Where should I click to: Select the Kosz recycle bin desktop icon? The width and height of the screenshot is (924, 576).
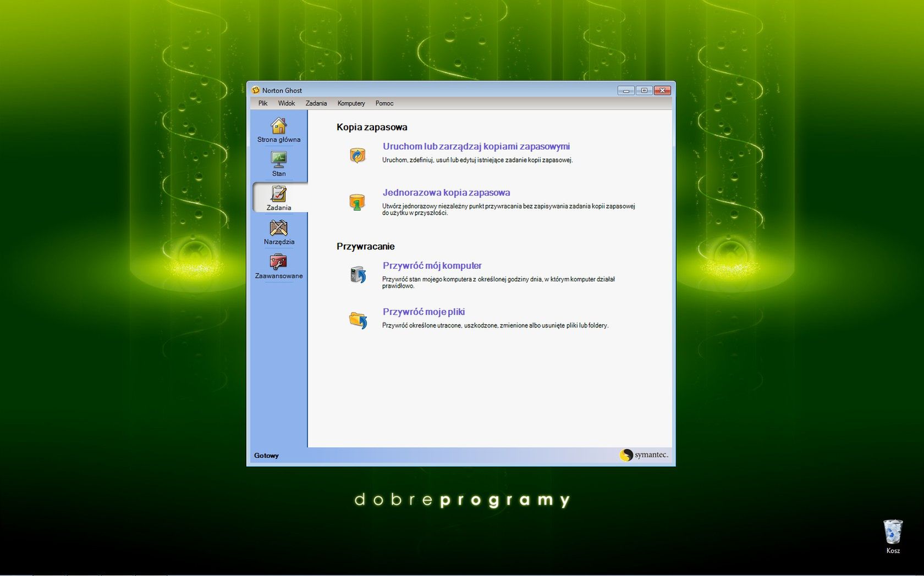893,532
